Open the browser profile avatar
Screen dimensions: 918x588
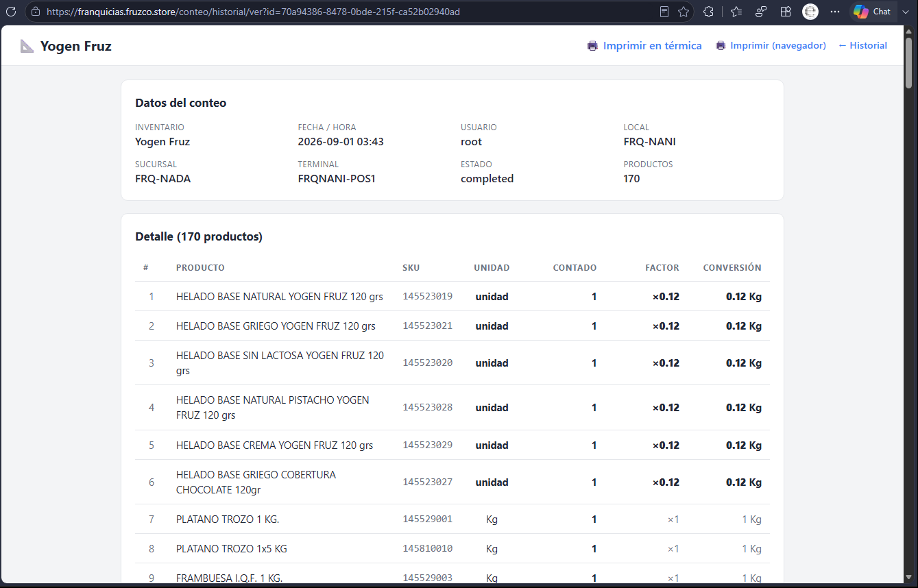810,12
